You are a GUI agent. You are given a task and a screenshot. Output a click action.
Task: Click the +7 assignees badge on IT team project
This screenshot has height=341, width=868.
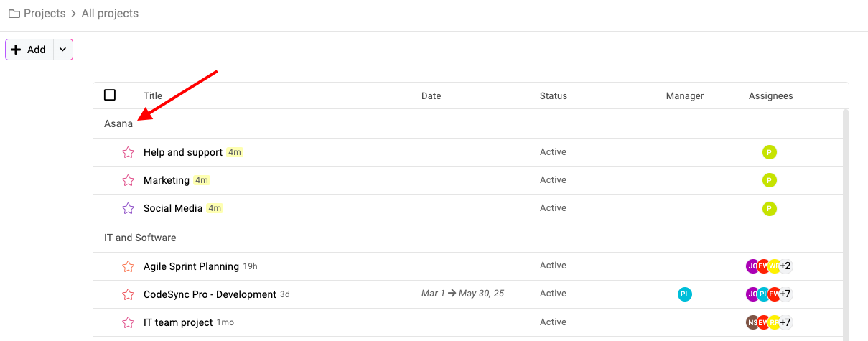(785, 322)
